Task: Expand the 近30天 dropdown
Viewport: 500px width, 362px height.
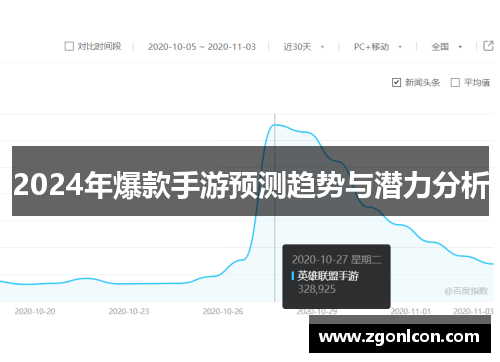Action: point(304,47)
